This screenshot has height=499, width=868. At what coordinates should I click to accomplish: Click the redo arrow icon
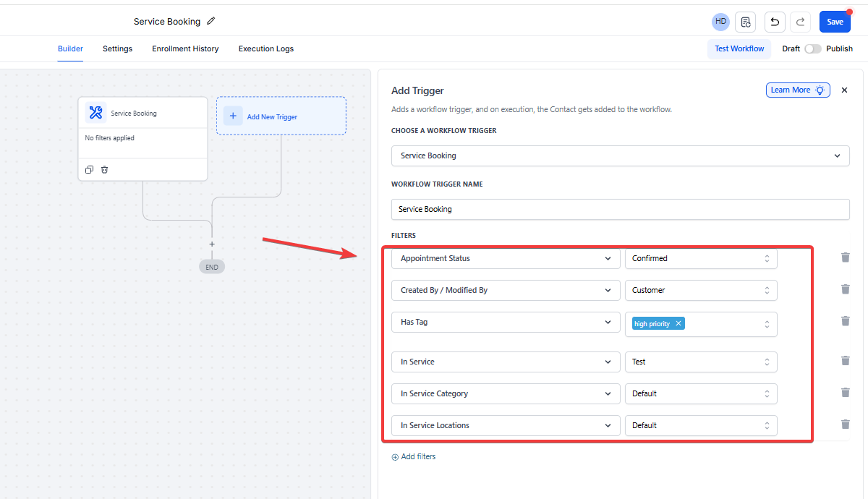click(x=800, y=22)
